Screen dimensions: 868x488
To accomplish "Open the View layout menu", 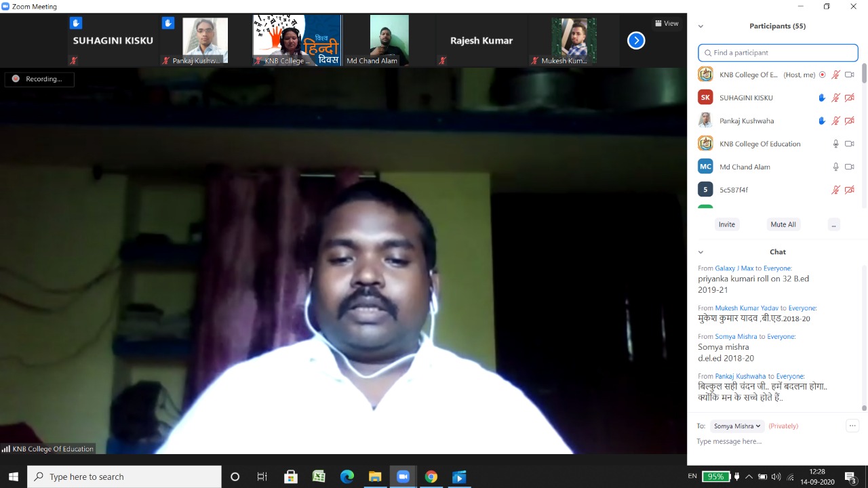I will click(667, 23).
